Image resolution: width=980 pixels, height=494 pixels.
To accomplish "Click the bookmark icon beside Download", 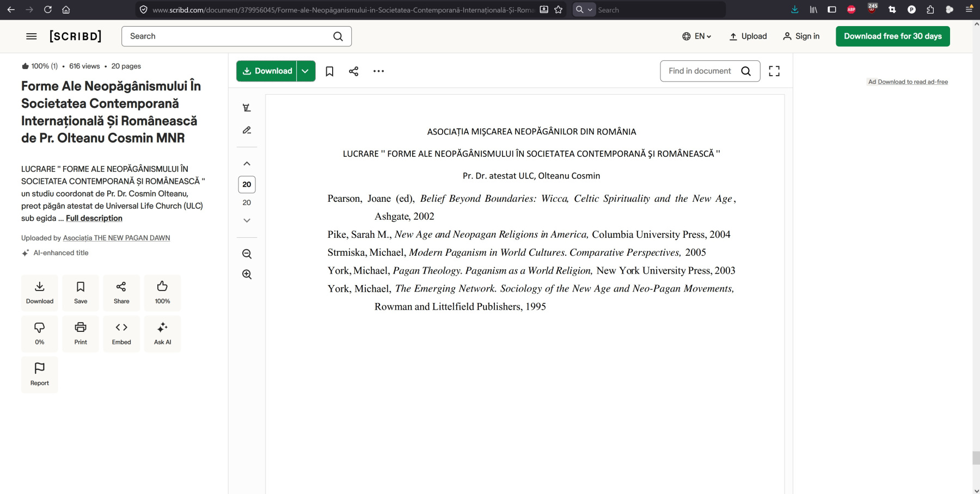I will tap(329, 71).
